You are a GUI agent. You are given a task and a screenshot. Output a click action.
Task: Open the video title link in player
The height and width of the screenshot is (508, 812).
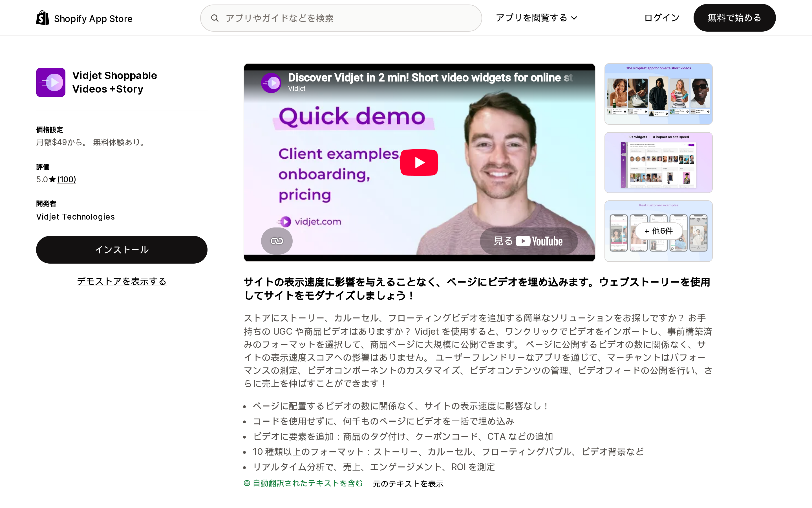click(431, 78)
